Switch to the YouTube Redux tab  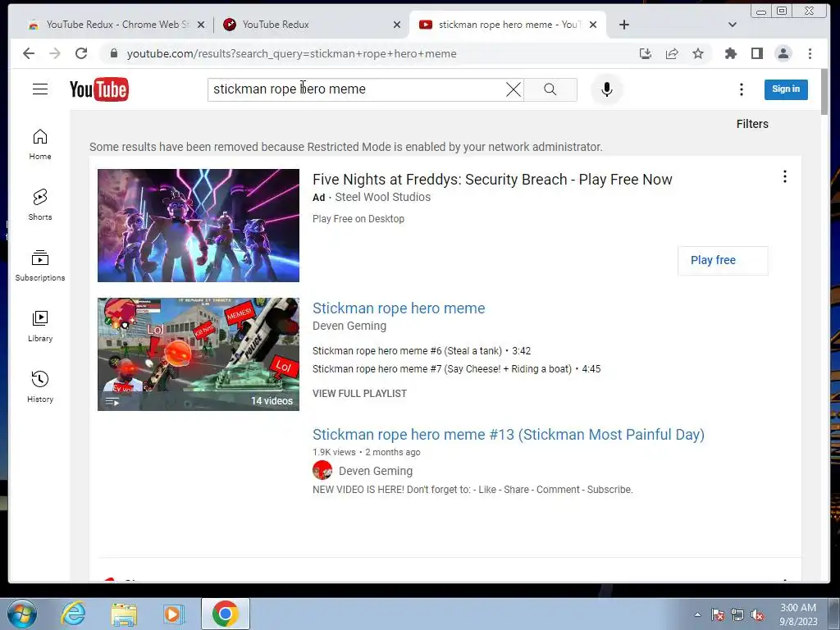[x=311, y=25]
